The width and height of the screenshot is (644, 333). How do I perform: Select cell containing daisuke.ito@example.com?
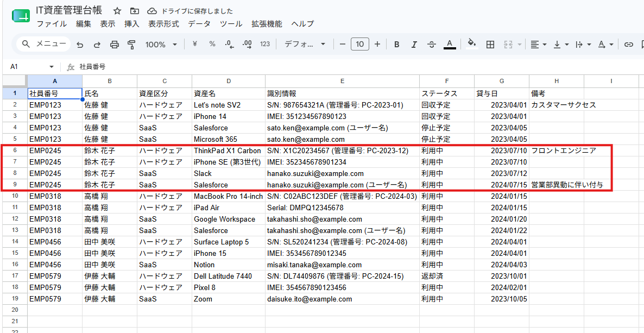click(x=342, y=299)
